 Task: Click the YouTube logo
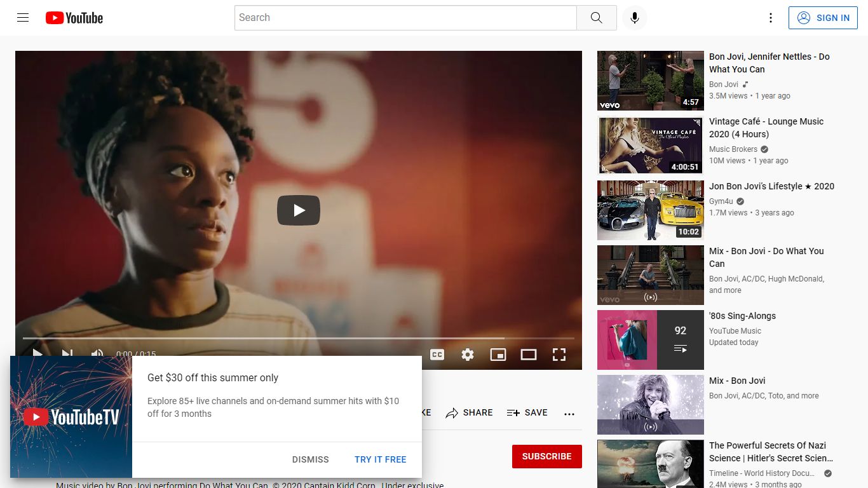pyautogui.click(x=74, y=18)
